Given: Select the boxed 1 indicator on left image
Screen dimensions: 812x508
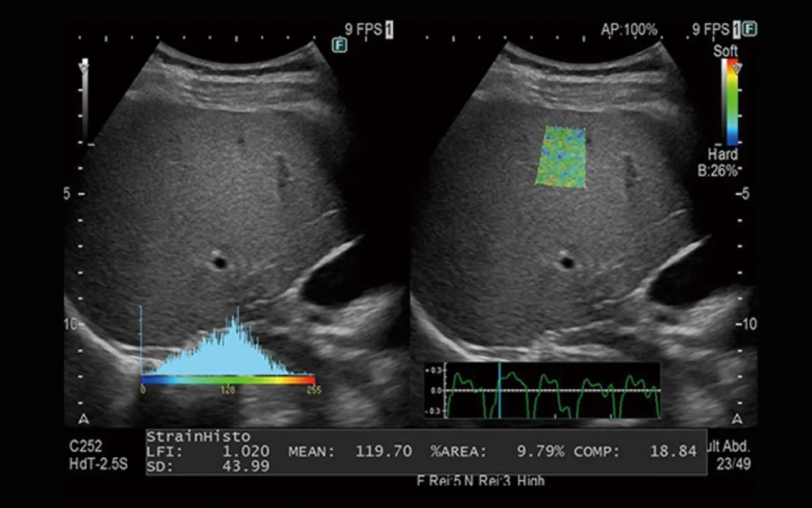Looking at the screenshot, I should point(389,29).
